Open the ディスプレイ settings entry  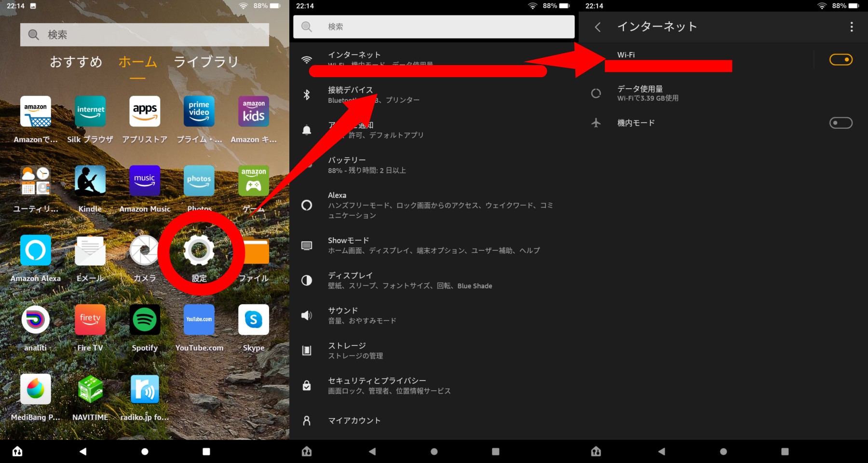(x=410, y=280)
